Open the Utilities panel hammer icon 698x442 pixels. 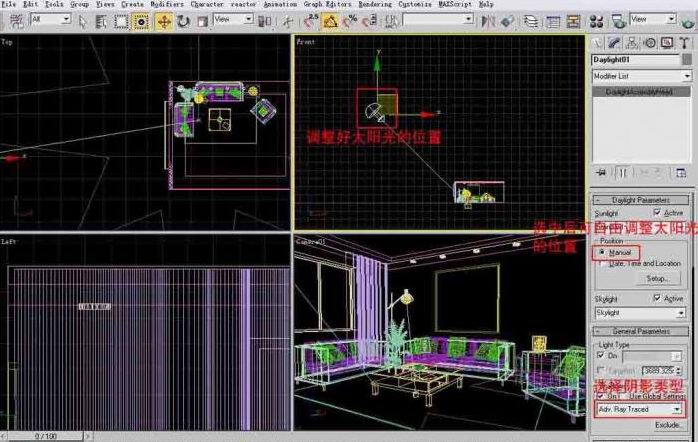pyautogui.click(x=684, y=43)
